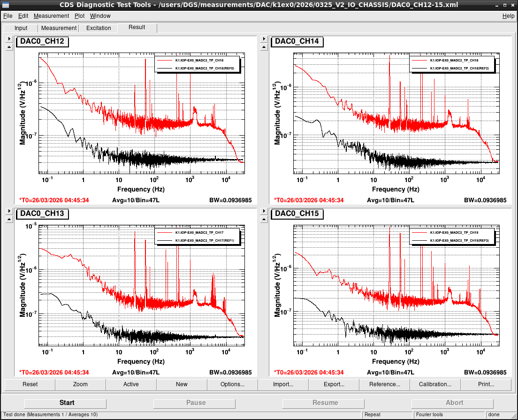Expand options arrow beside DAC0_CH15 plot
518x420 pixels.
click(x=264, y=211)
